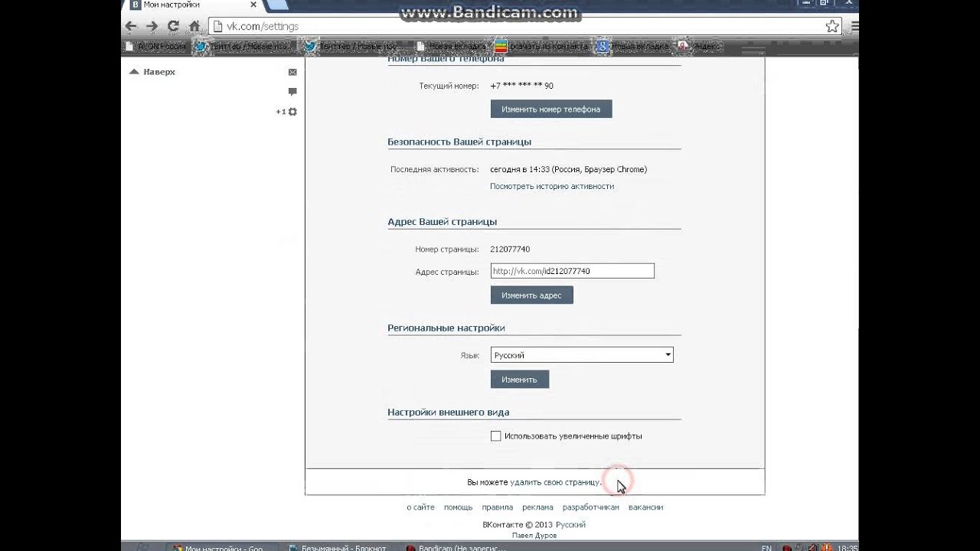The width and height of the screenshot is (980, 551).
Task: Open a new tab next to Мои настройки
Action: point(277,5)
